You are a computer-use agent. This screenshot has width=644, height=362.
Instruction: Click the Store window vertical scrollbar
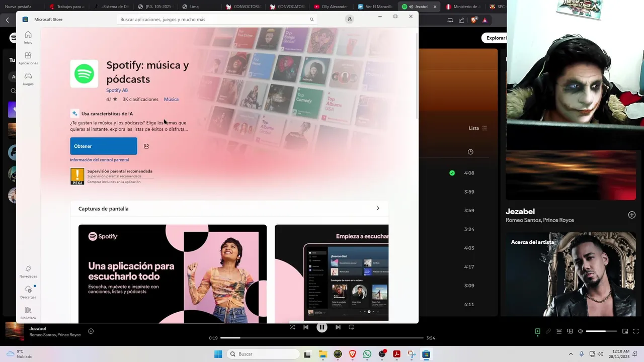417,75
